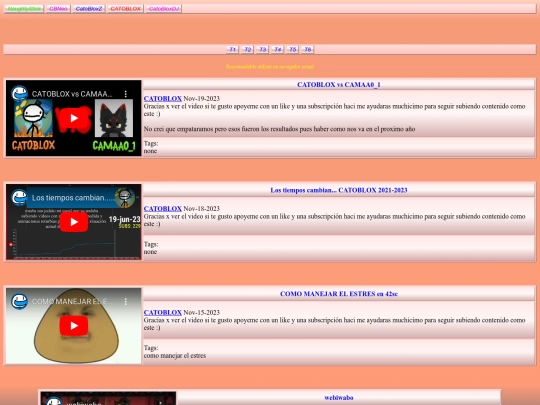Image resolution: width=540 pixels, height=405 pixels.
Task: Open the webiwabo title link
Action: click(x=339, y=398)
